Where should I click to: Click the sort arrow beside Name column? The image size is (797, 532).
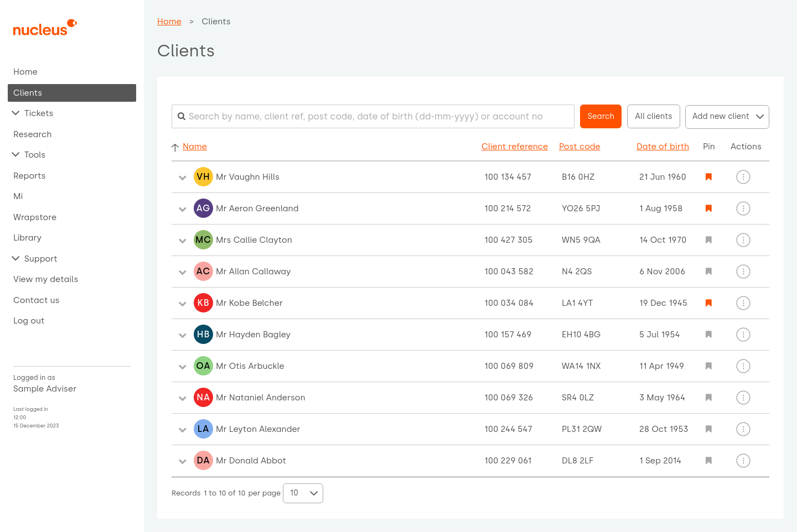[175, 147]
